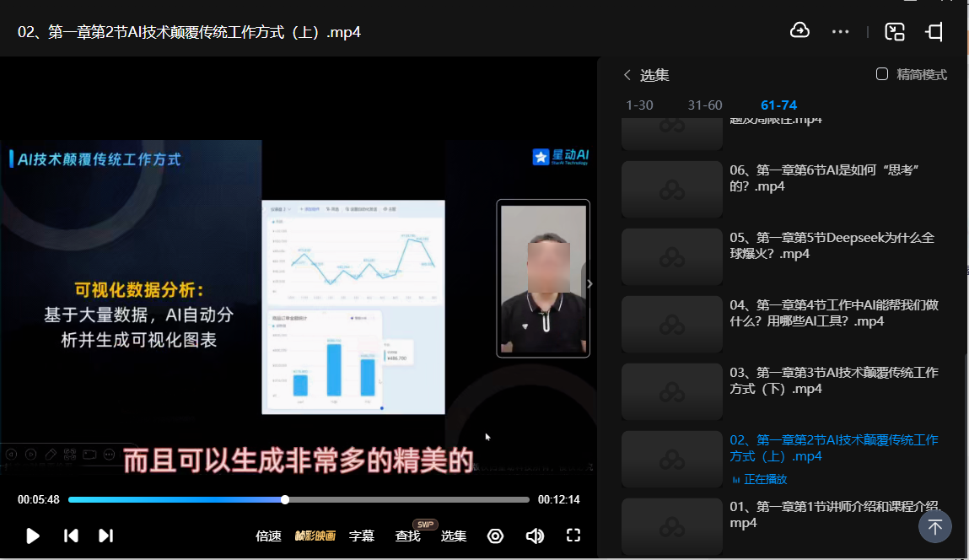This screenshot has width=969, height=560.
Task: Switch to the 1-30 episode tab
Action: pos(639,105)
